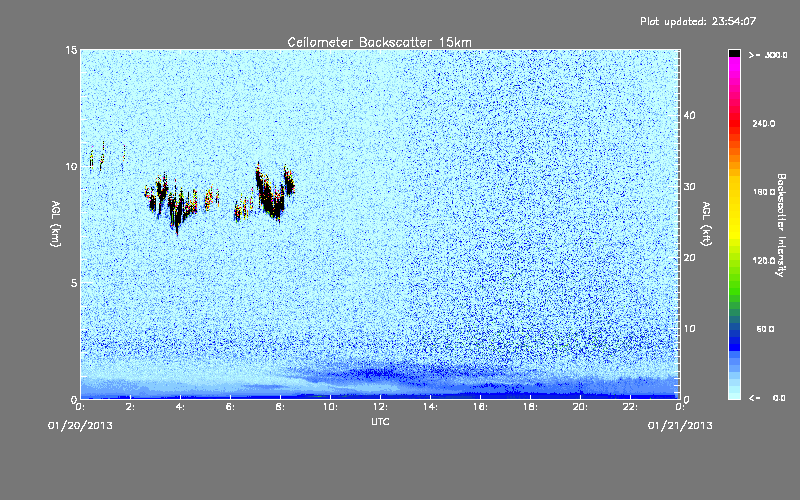This screenshot has height=500, width=800.
Task: Click the '5' km y-axis tick label
Action: tap(74, 283)
